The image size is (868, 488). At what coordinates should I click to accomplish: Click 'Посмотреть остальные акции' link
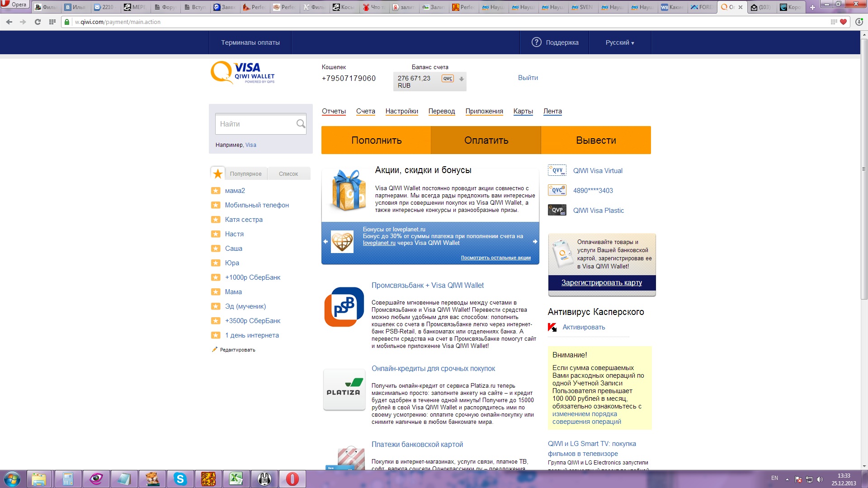pos(495,258)
